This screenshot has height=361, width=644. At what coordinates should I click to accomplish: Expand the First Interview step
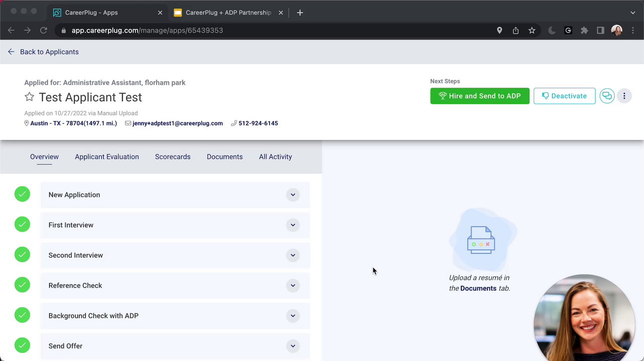point(293,225)
